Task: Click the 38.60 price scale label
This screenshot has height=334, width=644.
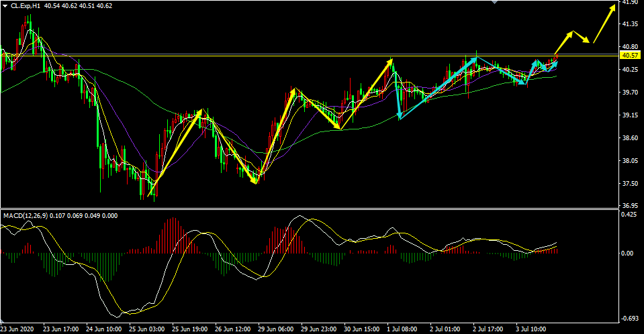Action: (x=630, y=138)
